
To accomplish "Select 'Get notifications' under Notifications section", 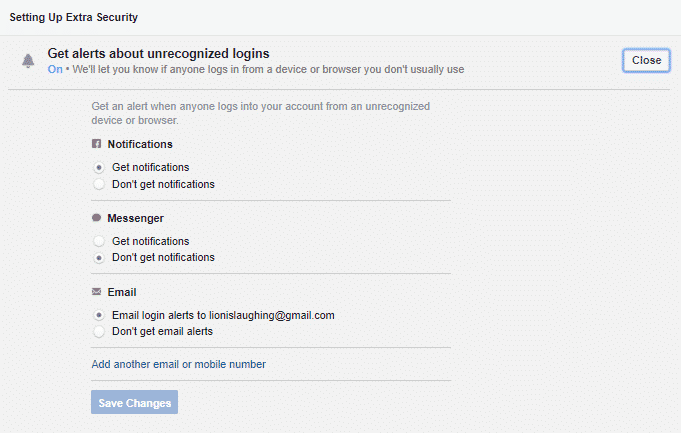I will click(99, 167).
